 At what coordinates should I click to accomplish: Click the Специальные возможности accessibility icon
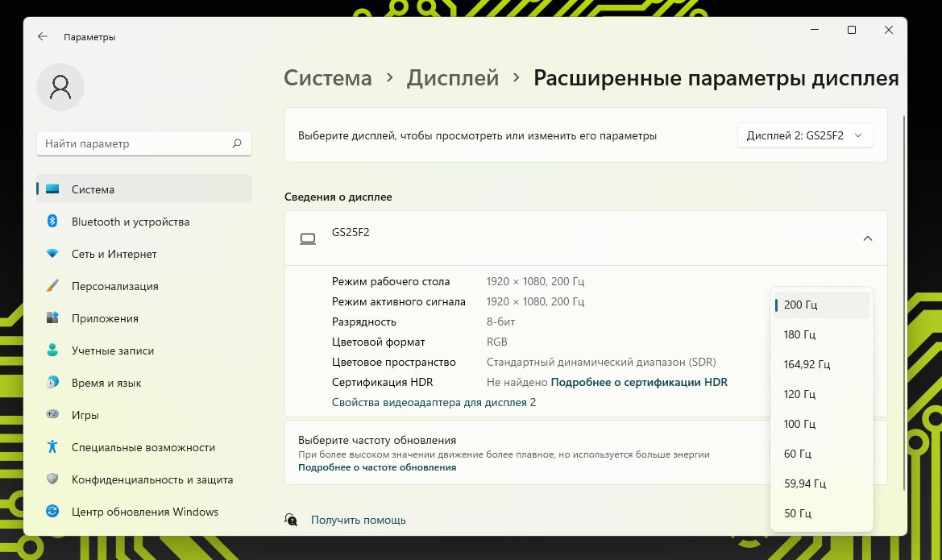[52, 447]
